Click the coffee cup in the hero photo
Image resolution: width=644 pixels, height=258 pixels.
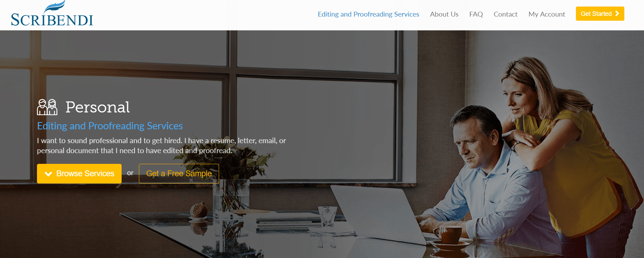(448, 236)
